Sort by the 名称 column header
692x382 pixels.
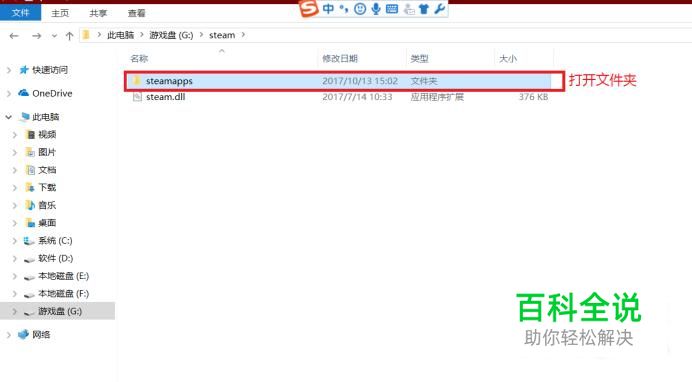[x=139, y=58]
